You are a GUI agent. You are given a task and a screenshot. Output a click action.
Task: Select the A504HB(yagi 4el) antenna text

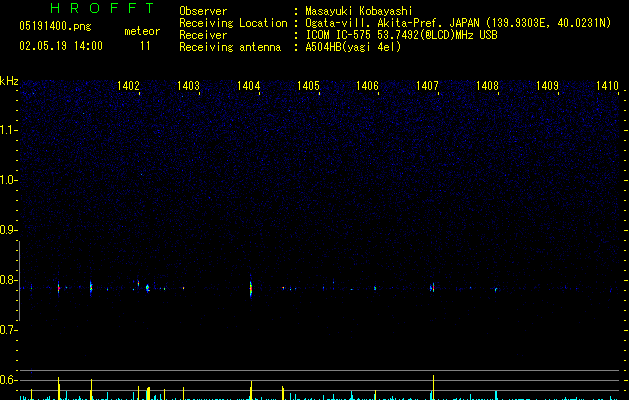pos(353,47)
